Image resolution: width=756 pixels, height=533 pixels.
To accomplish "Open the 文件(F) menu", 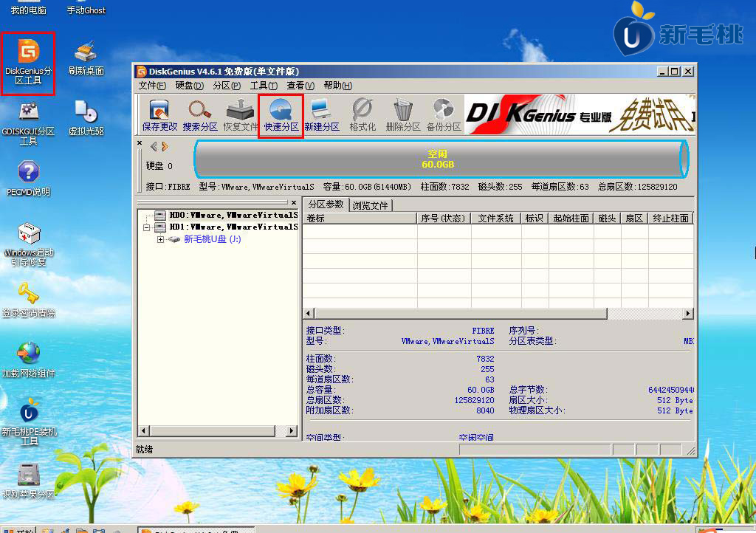I will coord(152,86).
